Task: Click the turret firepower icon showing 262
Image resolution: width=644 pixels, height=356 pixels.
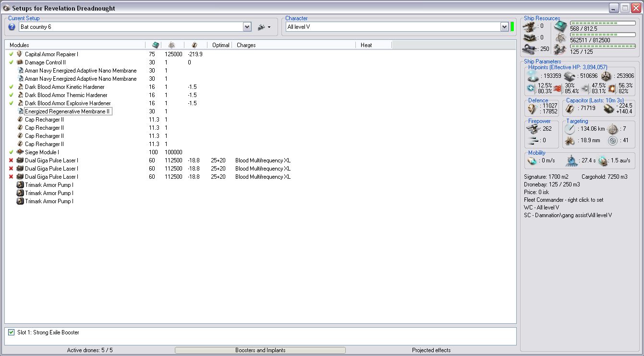Action: point(532,129)
